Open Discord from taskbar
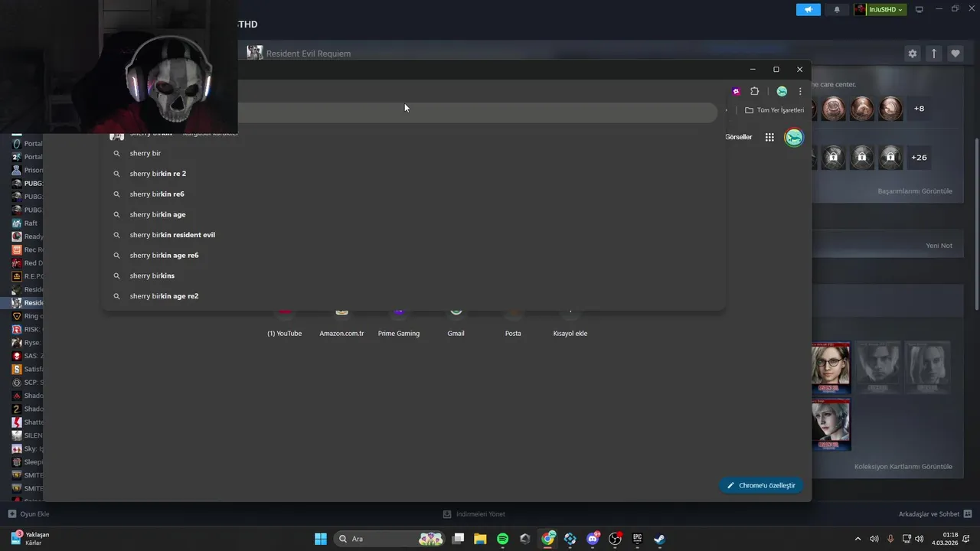This screenshot has height=551, width=980. pos(593,539)
